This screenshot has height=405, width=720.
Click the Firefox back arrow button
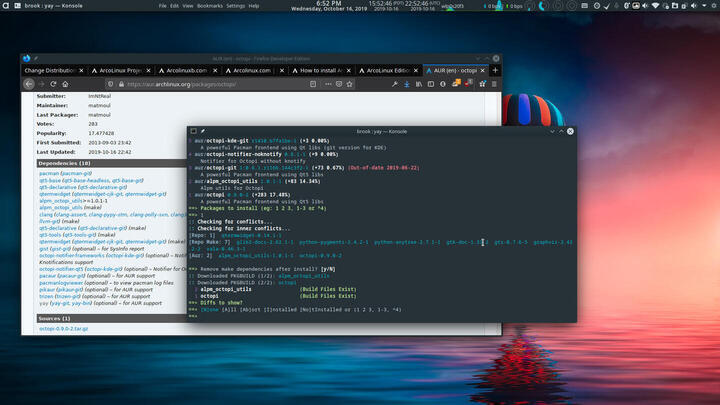point(29,84)
